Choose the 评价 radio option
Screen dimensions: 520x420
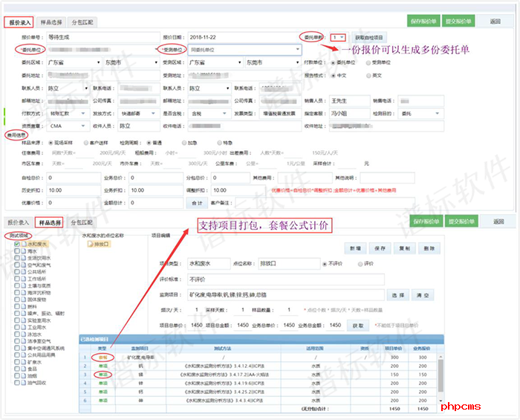tap(361, 263)
